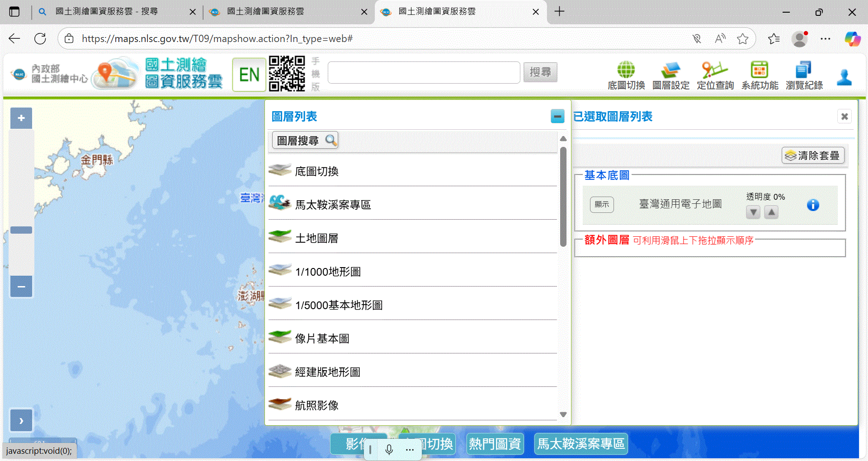Switch language with the EN button
This screenshot has width=868, height=461.
pos(249,75)
